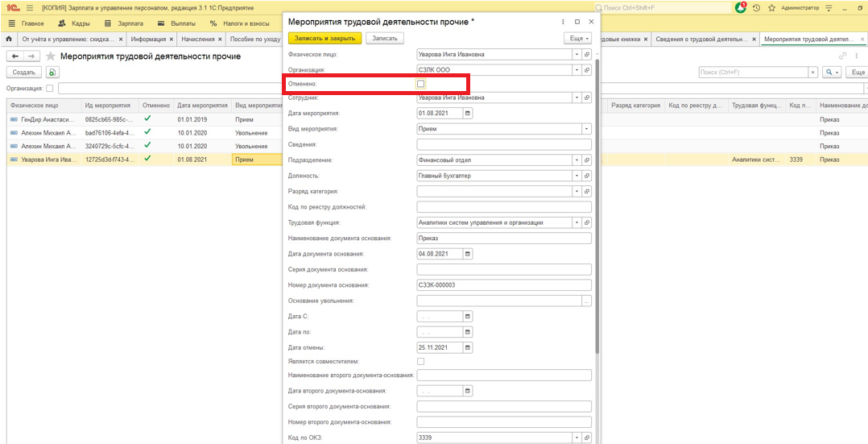Expand the Физическое лицо dropdown
The image size is (868, 444).
577,54
